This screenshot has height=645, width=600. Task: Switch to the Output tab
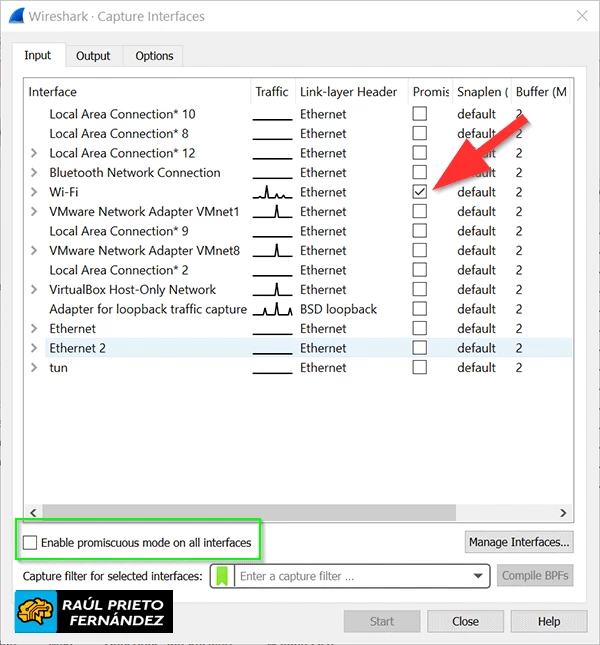click(93, 56)
